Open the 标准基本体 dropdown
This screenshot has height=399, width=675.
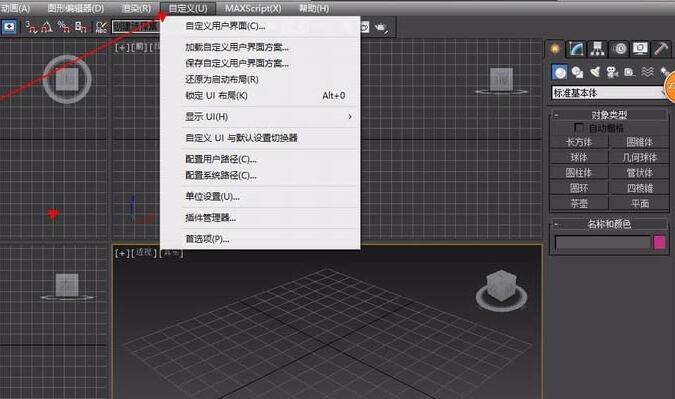[609, 93]
